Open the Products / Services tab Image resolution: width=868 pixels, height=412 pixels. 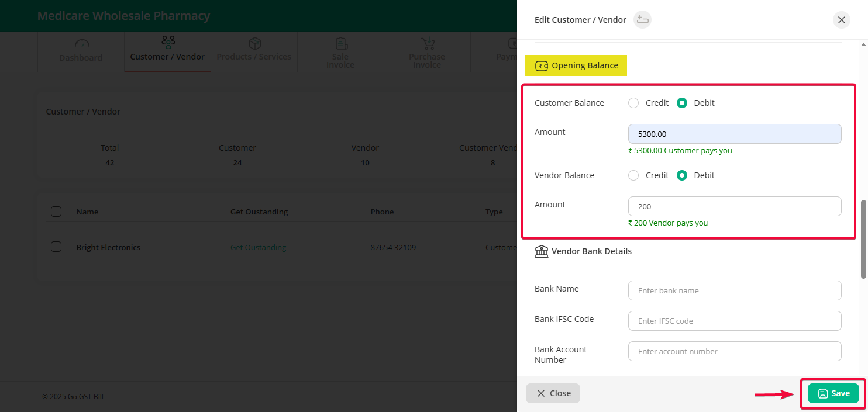[254, 51]
